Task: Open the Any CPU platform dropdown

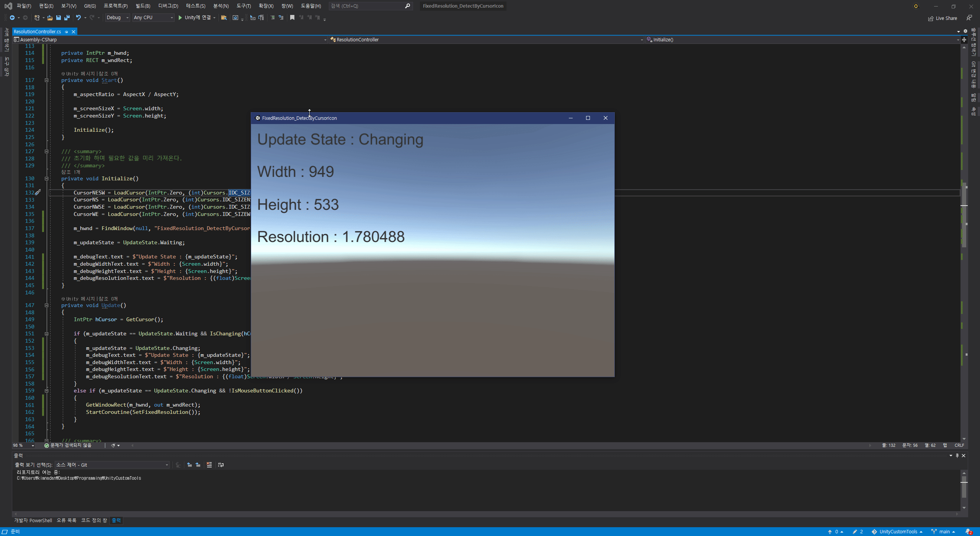Action: pyautogui.click(x=153, y=18)
